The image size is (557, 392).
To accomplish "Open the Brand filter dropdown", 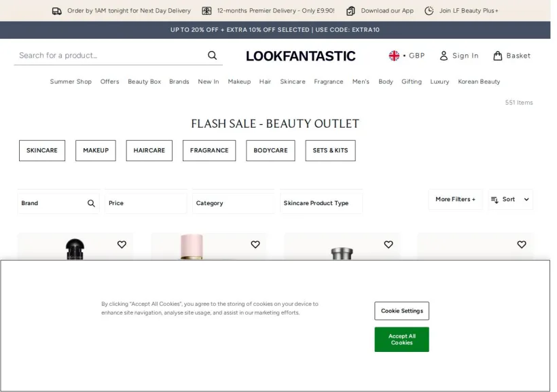I will click(58, 203).
